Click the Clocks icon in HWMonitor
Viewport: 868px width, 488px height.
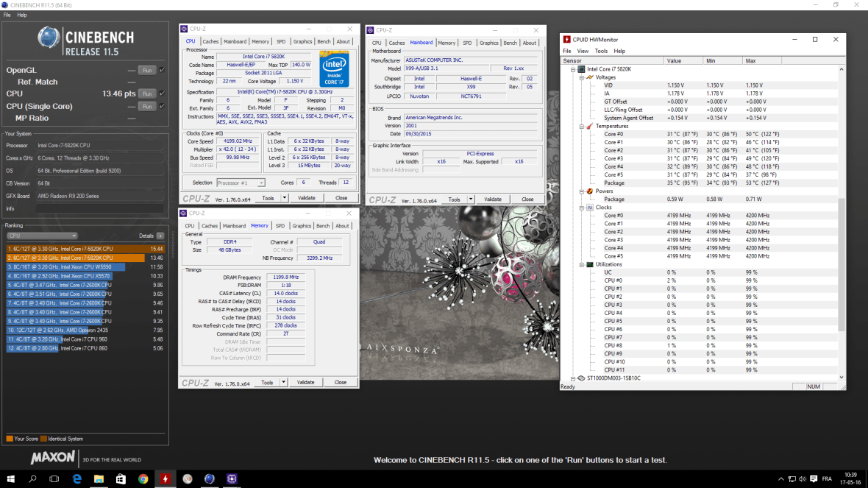click(588, 206)
